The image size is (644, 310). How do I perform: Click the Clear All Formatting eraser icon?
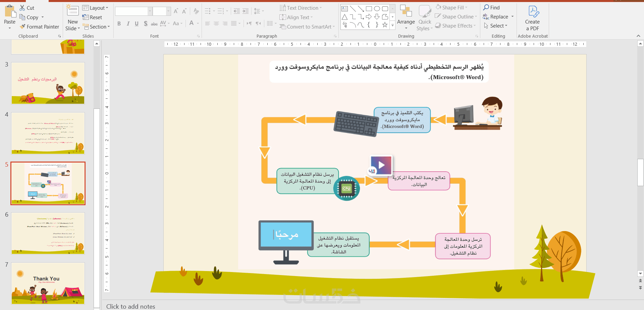pyautogui.click(x=196, y=11)
